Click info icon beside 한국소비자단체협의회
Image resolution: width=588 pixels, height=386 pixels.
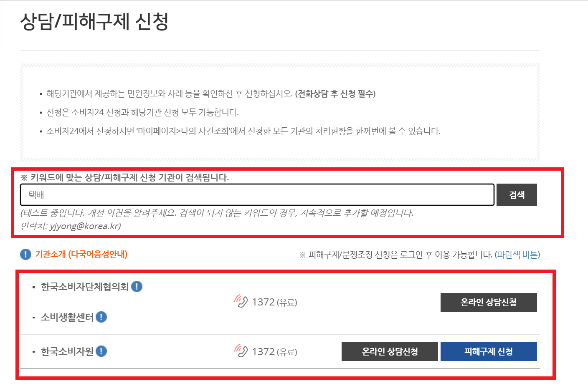137,287
